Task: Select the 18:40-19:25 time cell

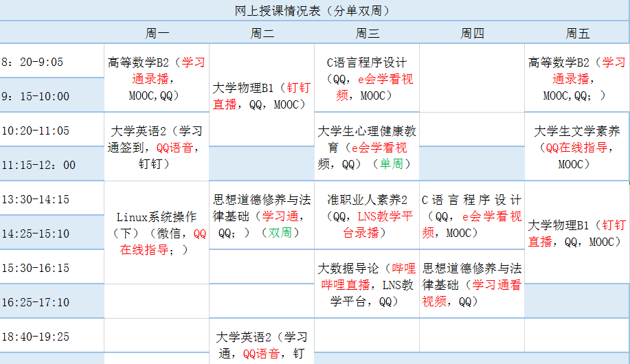Action: [52, 337]
